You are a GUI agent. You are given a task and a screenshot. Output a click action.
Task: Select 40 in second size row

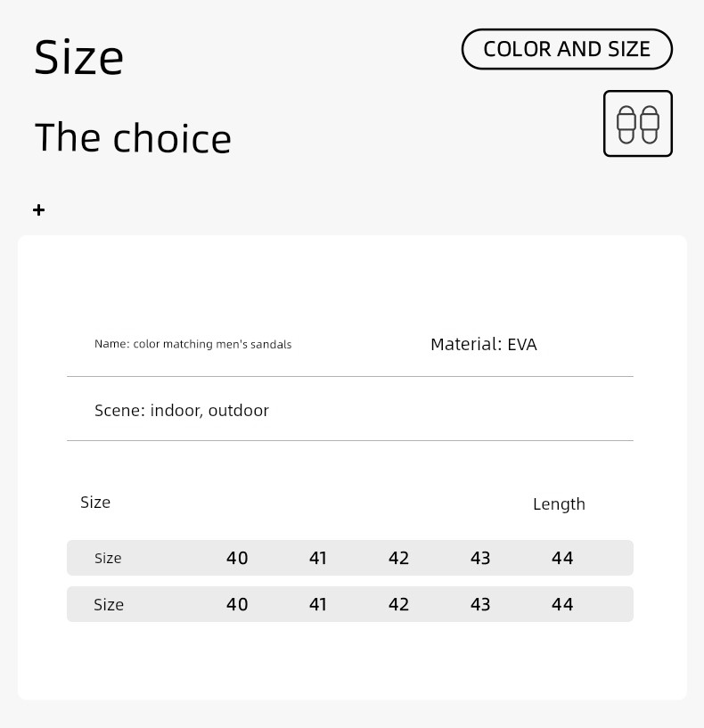pos(237,604)
